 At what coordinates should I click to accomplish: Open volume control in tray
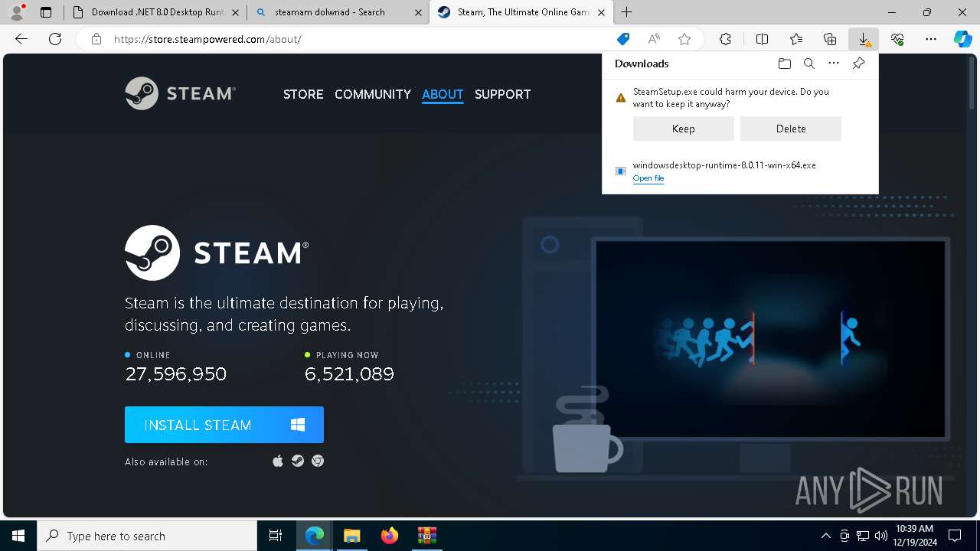[x=881, y=536]
